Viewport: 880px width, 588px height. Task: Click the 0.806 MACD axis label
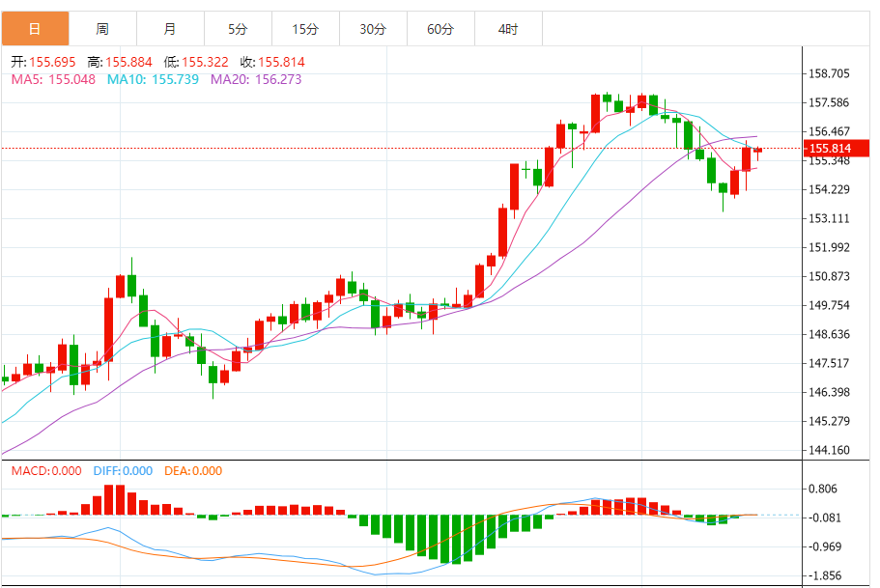coord(823,489)
